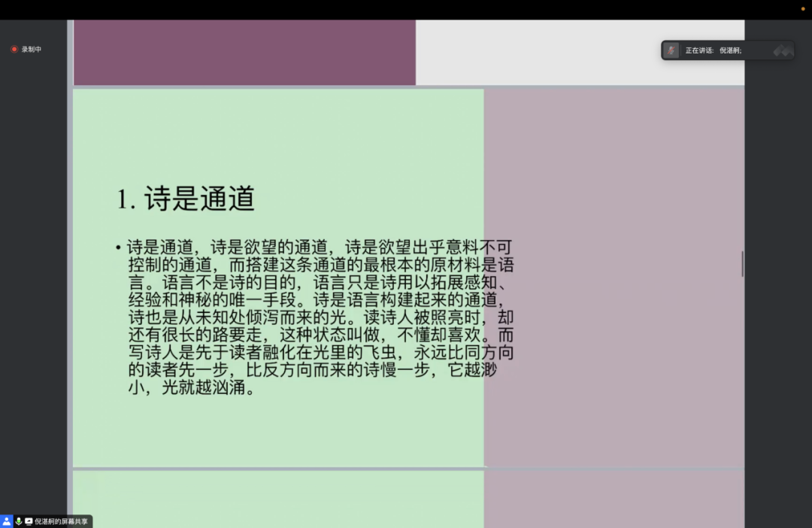This screenshot has width=812, height=528.
Task: Click the Tencent Meeting logo in speaker bar
Action: [x=783, y=50]
